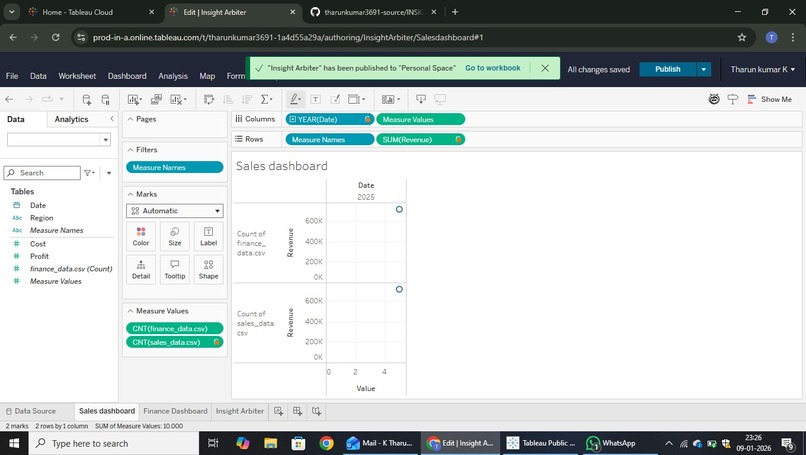This screenshot has width=806, height=455.
Task: Open the Tharun kumar K user menu
Action: pos(762,69)
